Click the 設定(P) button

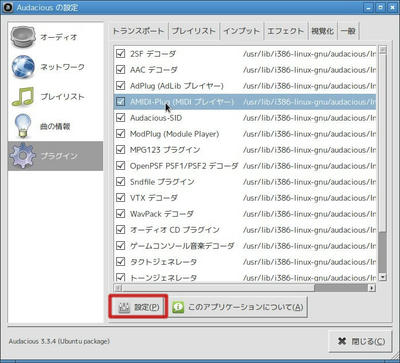click(x=138, y=307)
